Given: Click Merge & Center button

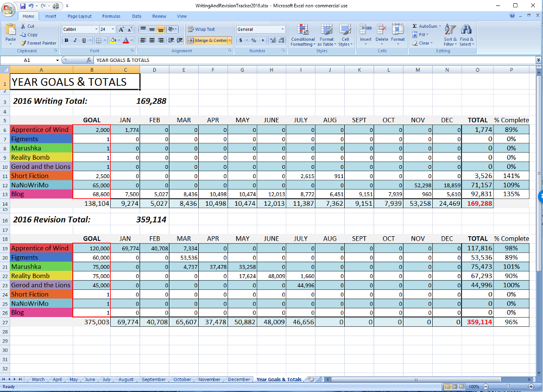Looking at the screenshot, I should pos(208,40).
